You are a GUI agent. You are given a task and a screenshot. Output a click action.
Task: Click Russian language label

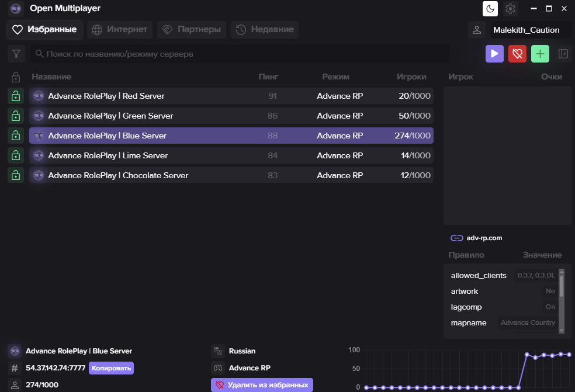[x=242, y=351]
